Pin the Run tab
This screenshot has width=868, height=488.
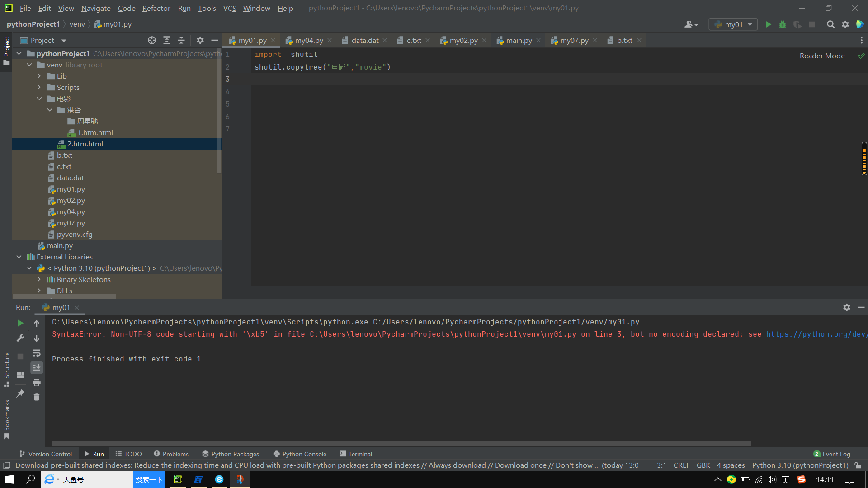point(20,394)
